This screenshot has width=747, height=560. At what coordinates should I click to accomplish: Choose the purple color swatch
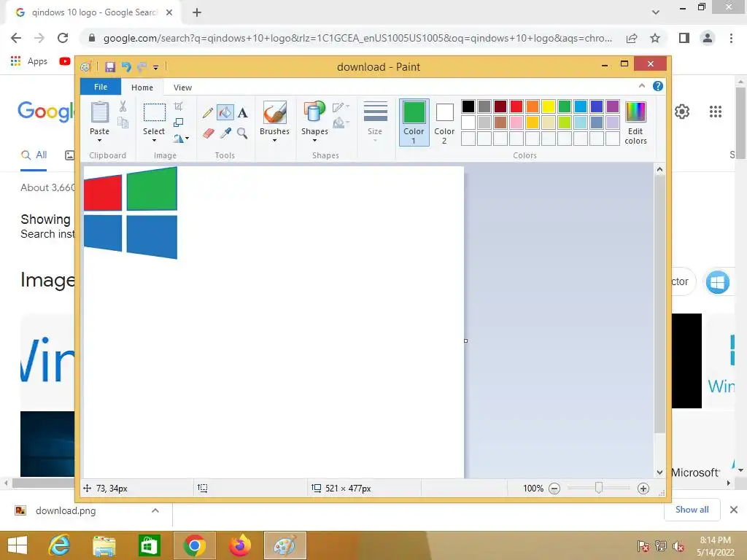click(x=613, y=106)
